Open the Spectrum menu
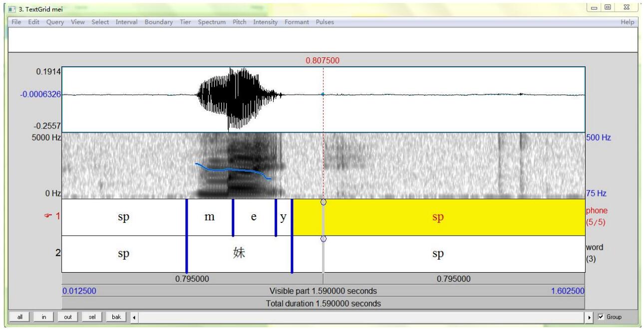644x329 pixels. 211,22
